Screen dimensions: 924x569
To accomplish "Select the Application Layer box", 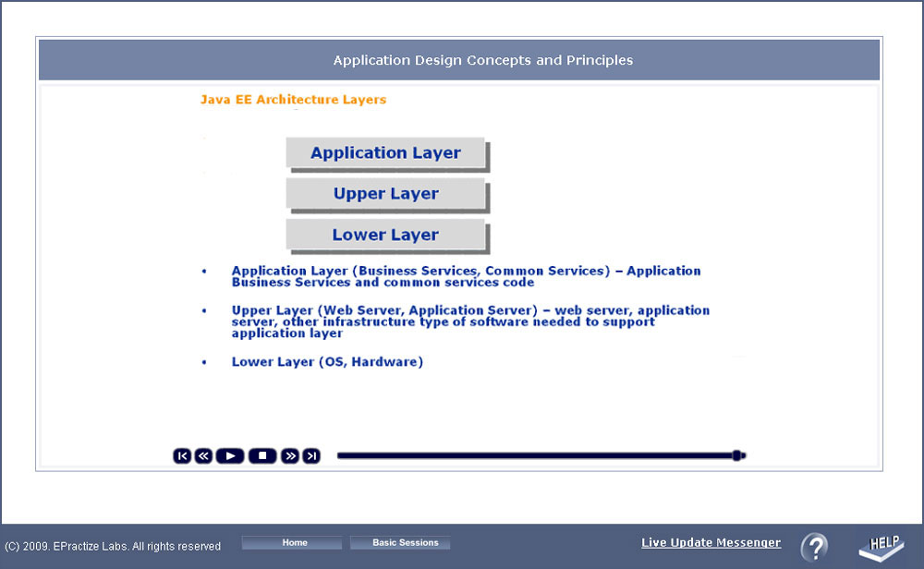I will (385, 152).
